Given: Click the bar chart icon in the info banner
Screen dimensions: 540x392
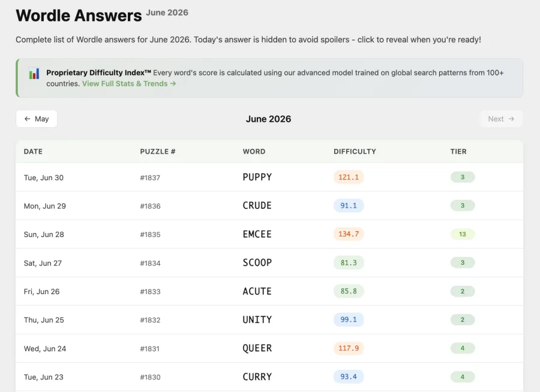Looking at the screenshot, I should pos(34,73).
